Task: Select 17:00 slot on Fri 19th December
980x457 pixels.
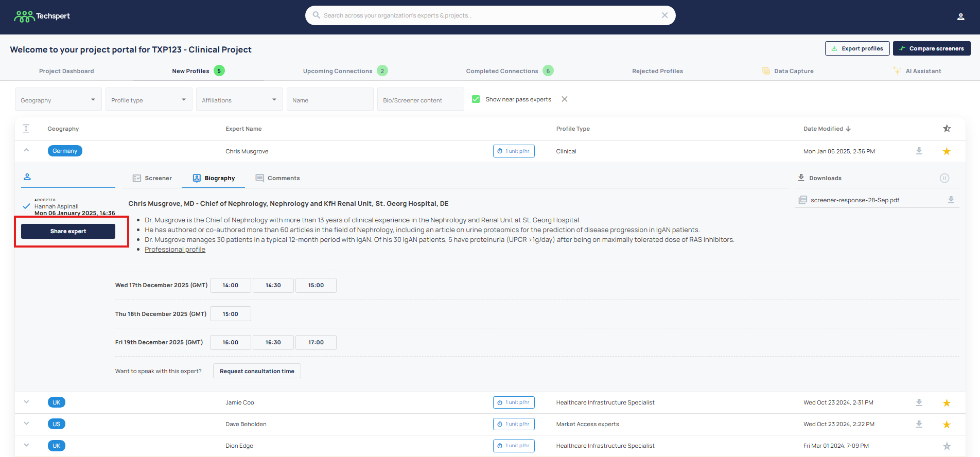Action: (316, 342)
